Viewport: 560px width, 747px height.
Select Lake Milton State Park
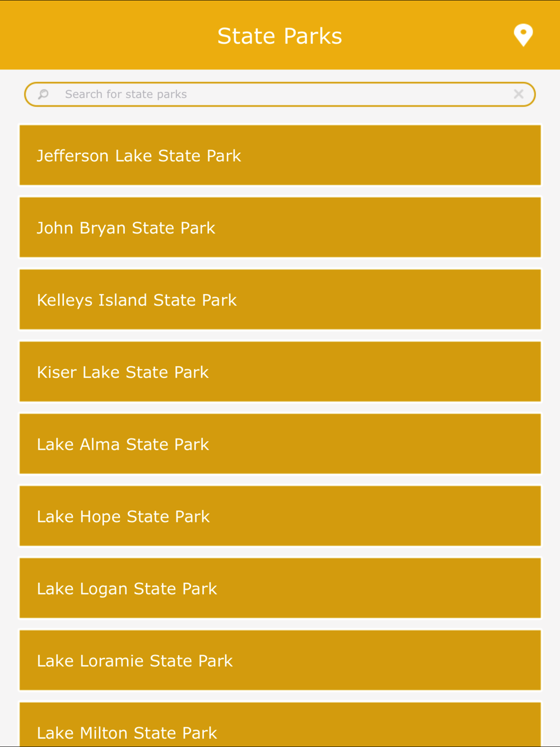pyautogui.click(x=280, y=725)
